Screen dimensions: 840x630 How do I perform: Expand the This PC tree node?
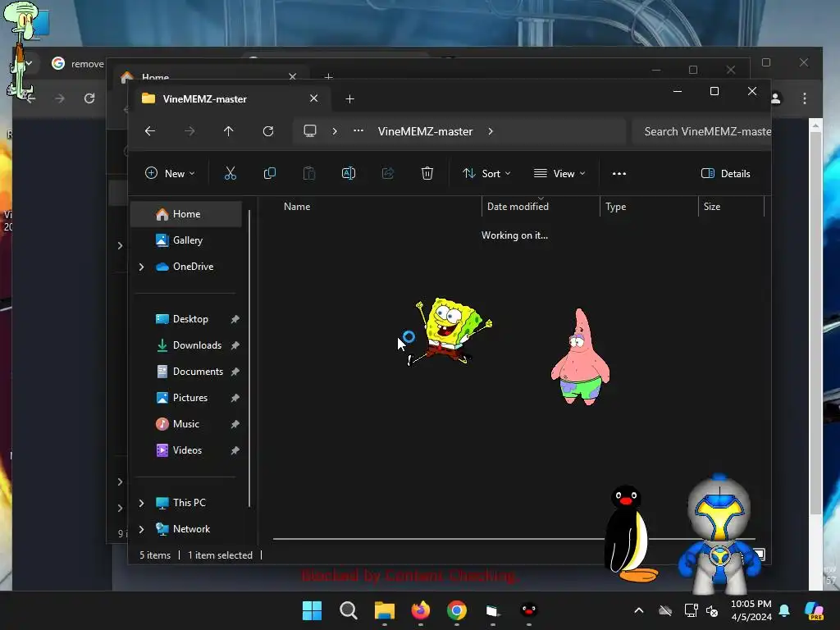pos(141,503)
